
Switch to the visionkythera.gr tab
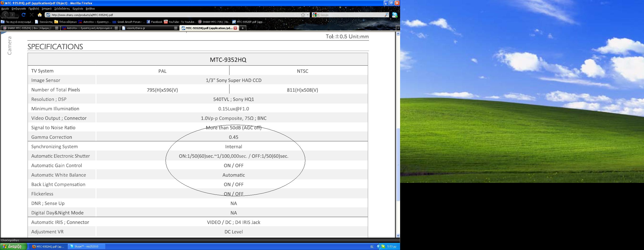pos(149,28)
